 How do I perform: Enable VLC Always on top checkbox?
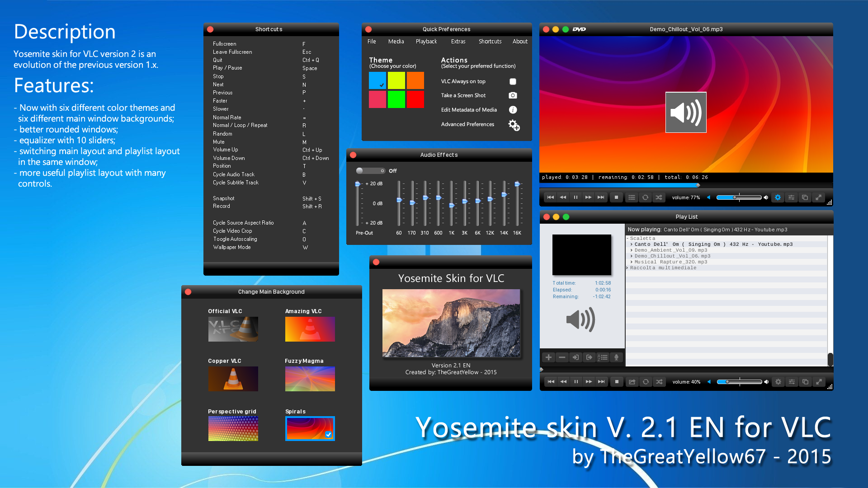tap(513, 81)
